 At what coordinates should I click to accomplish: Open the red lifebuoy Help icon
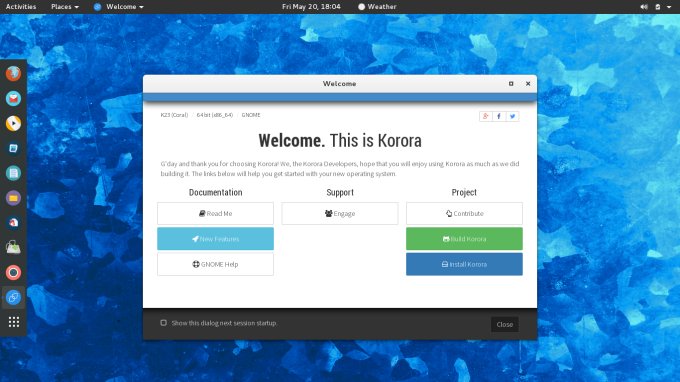pos(13,272)
